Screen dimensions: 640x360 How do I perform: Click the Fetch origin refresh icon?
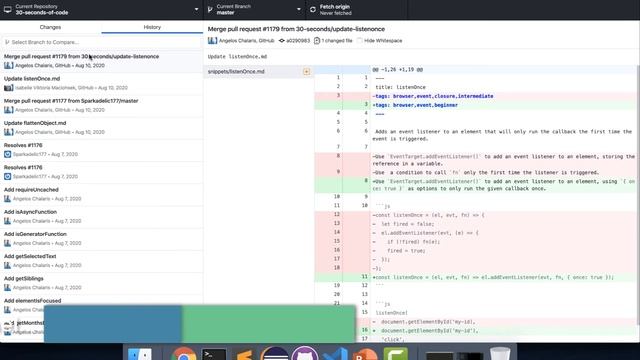pos(313,9)
